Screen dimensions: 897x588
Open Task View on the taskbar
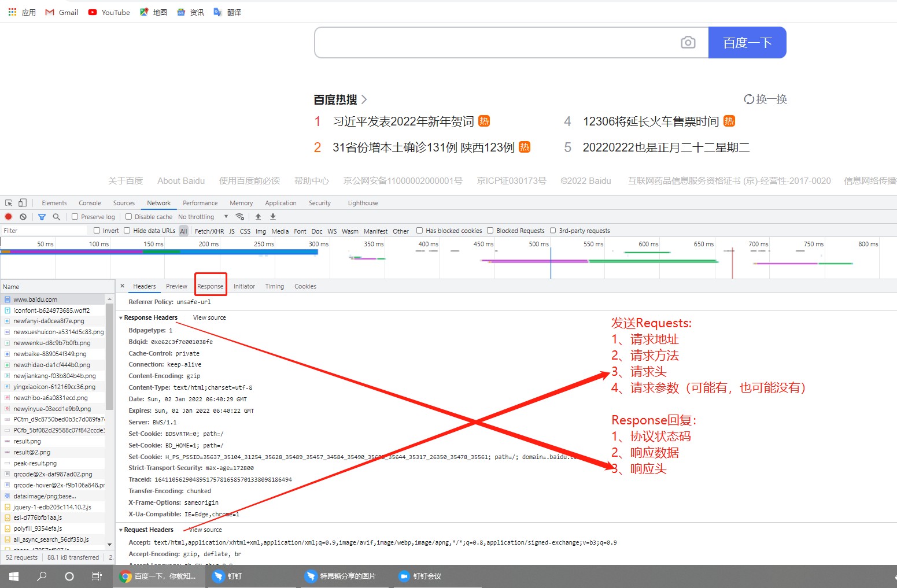tap(97, 576)
